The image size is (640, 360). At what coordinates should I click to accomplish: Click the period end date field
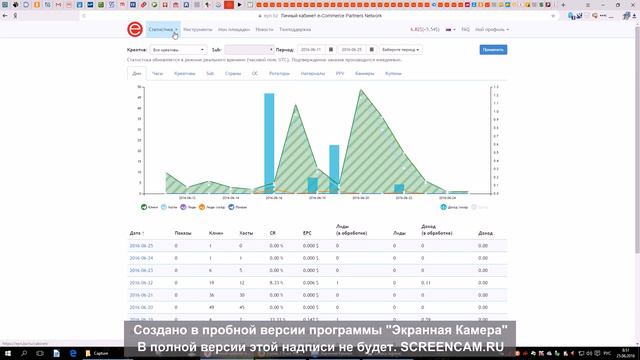pos(351,50)
